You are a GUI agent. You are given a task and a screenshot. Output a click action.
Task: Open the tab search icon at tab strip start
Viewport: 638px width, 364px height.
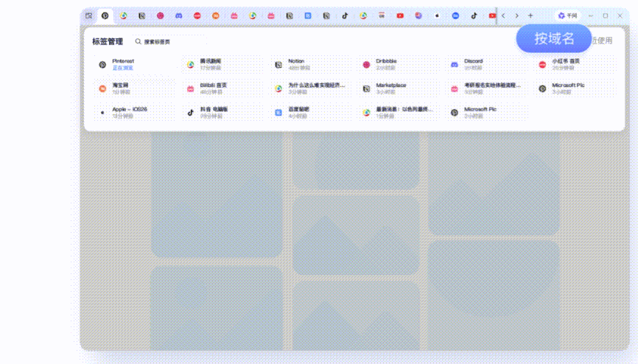pos(89,15)
